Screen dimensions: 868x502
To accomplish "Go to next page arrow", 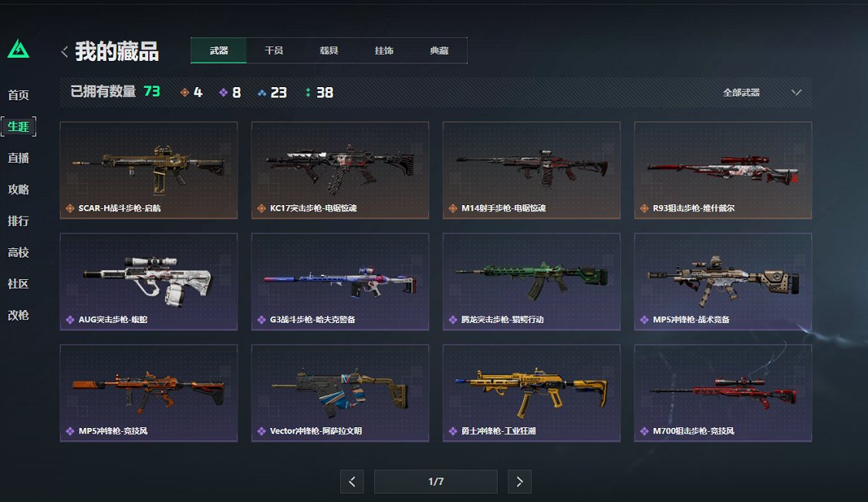I will pyautogui.click(x=519, y=481).
